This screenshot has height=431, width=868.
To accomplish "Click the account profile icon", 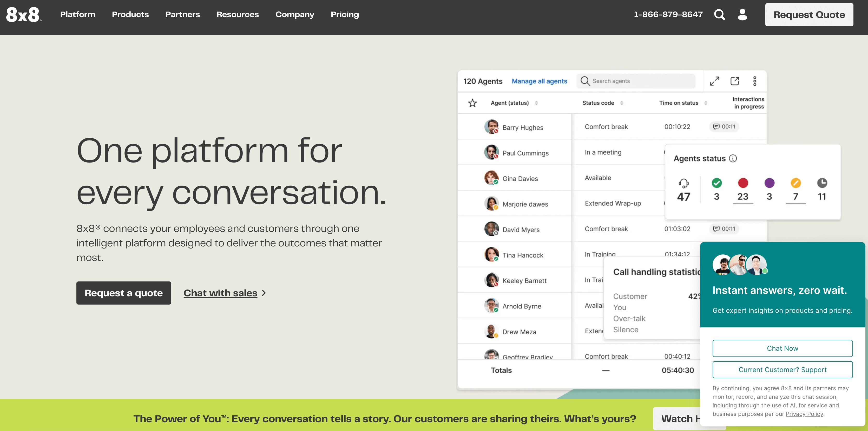I will 742,15.
